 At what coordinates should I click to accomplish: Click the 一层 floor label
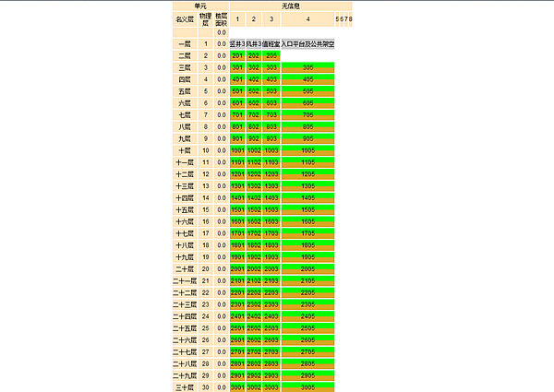click(x=185, y=44)
